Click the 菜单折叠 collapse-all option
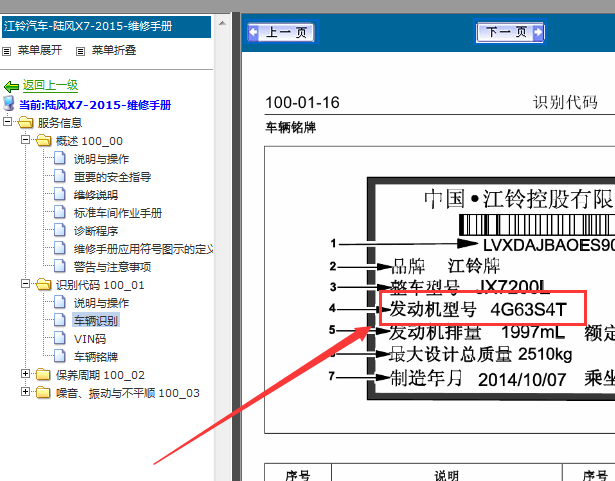615x481 pixels. pos(114,50)
